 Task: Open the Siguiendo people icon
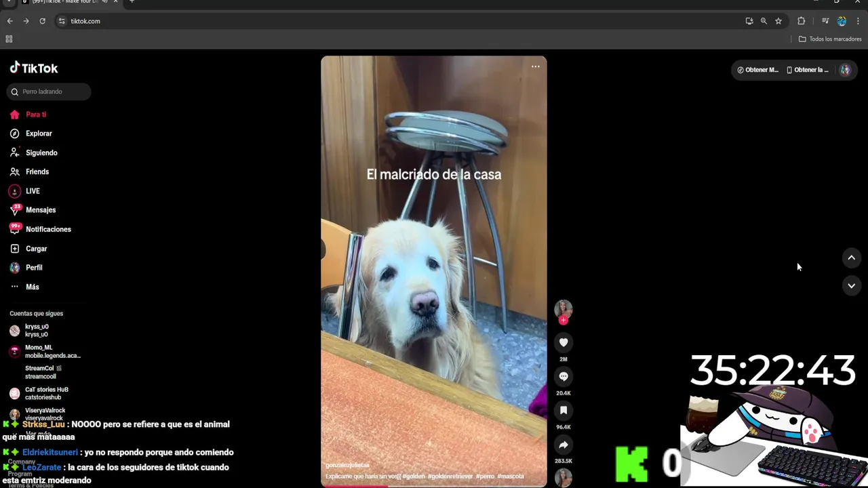[x=14, y=152]
